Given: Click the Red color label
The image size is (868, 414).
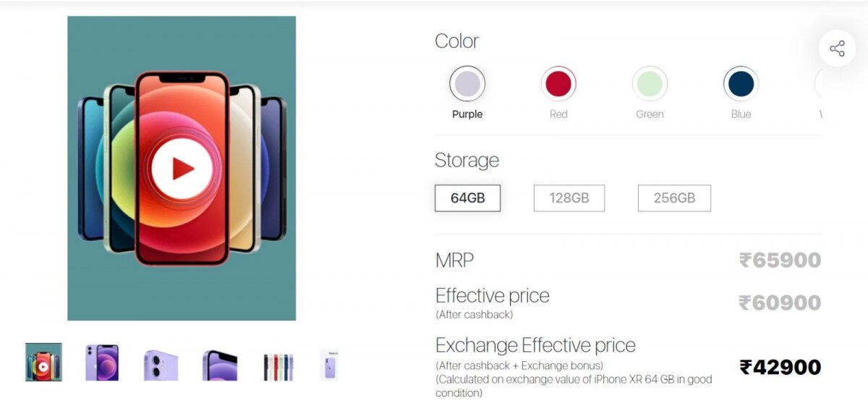Looking at the screenshot, I should [x=558, y=114].
